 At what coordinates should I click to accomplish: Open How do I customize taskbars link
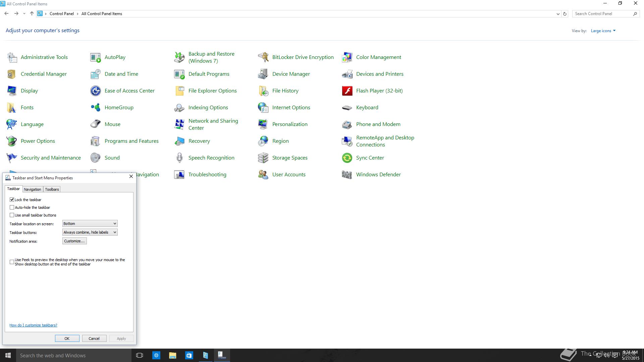(33, 325)
